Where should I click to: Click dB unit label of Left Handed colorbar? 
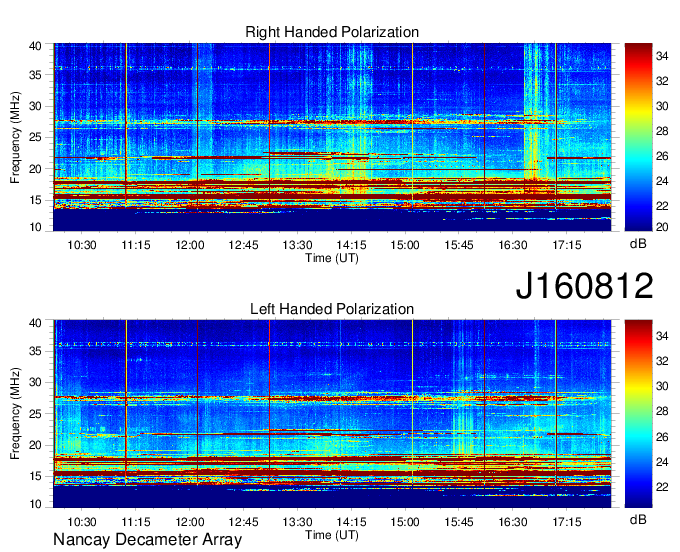[638, 519]
